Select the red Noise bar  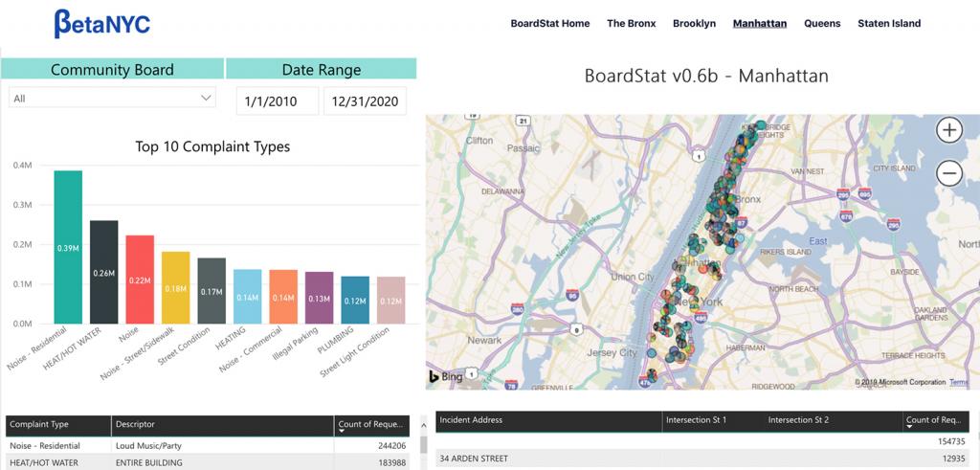click(140, 280)
